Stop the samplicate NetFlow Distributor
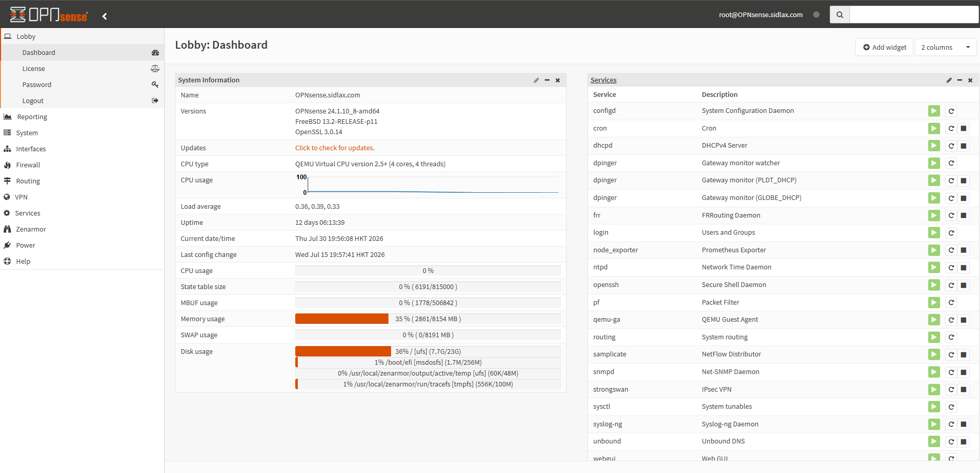Viewport: 980px width, 473px height. (963, 354)
